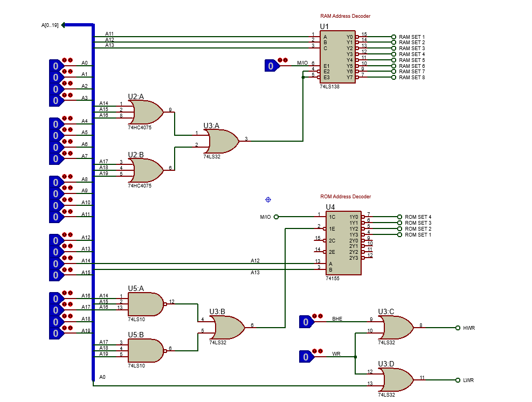The width and height of the screenshot is (532, 402).
Task: Click the HWR output terminal
Action: click(458, 328)
